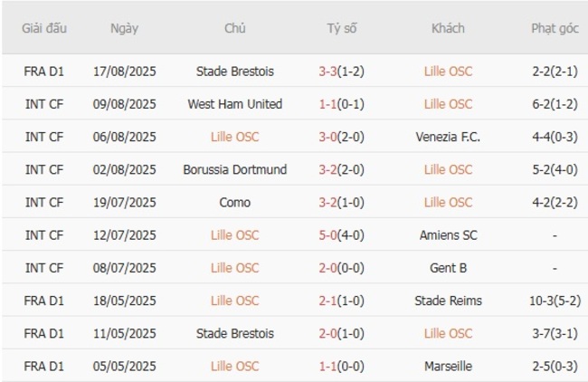The image size is (588, 382).
Task: Open the Marseille team link
Action: tap(448, 366)
